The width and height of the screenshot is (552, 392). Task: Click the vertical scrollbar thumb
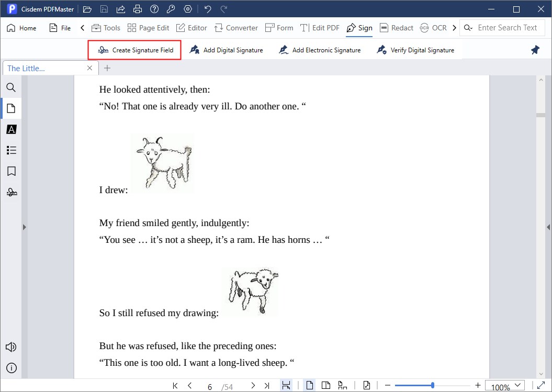(540, 115)
